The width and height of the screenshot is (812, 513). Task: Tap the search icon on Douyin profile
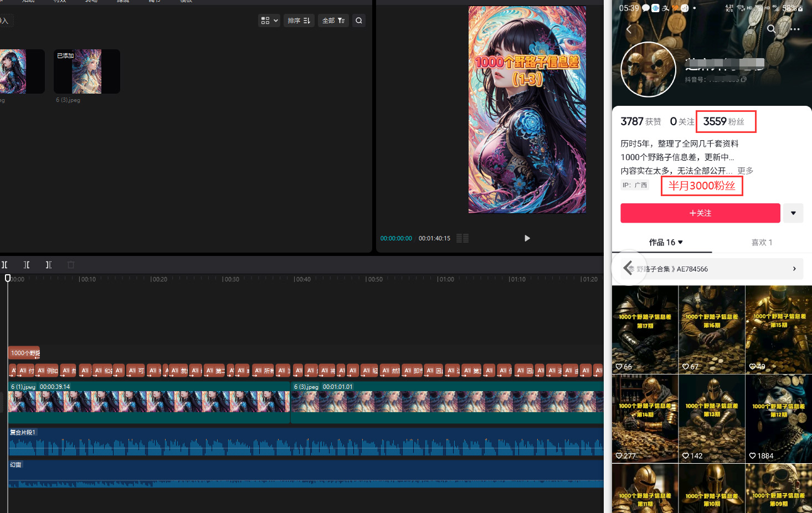[x=771, y=29]
